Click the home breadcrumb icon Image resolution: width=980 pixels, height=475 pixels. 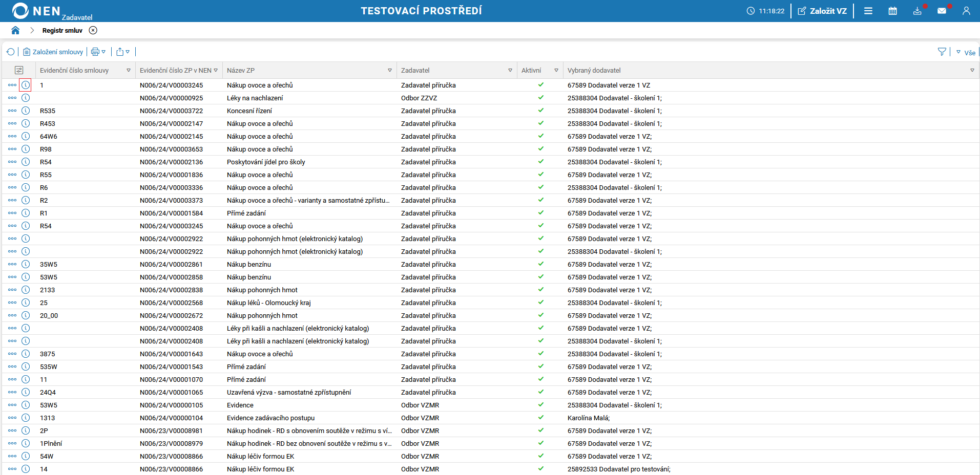coord(15,30)
